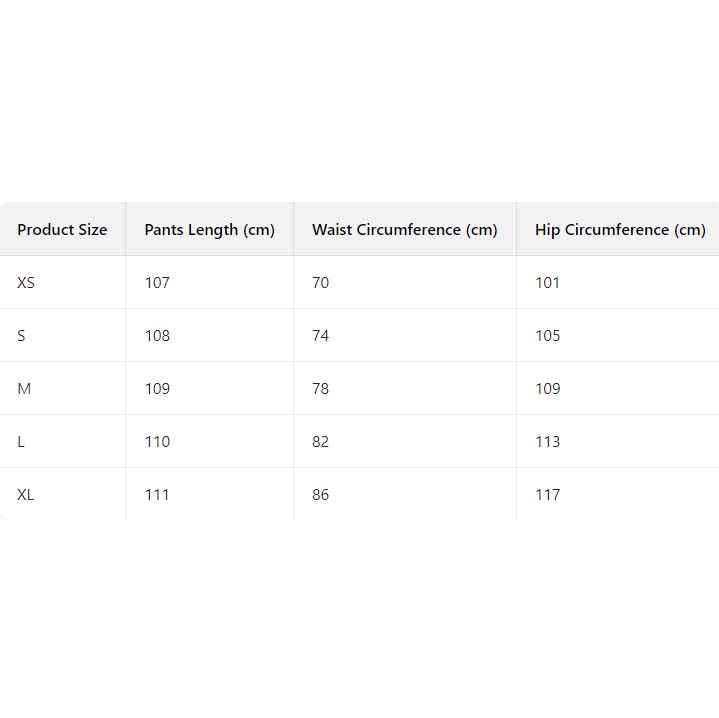Select the XL size cell
This screenshot has height=718, width=719.
pos(26,495)
